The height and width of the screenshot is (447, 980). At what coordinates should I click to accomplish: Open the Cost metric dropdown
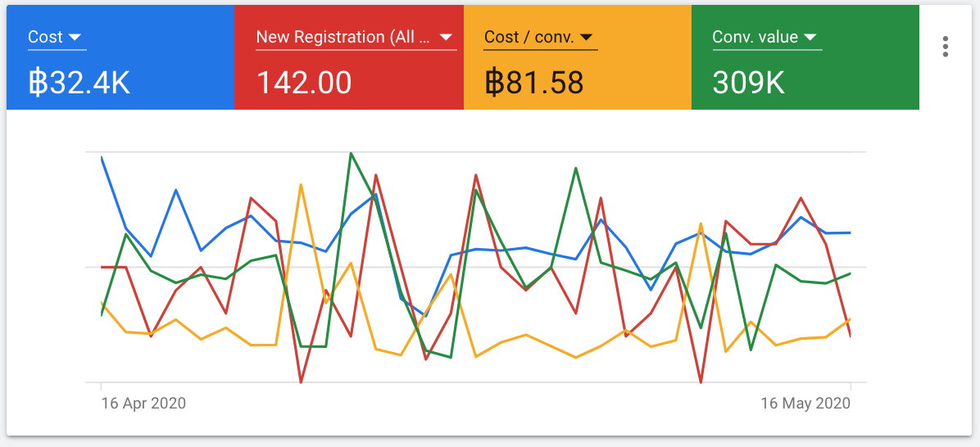tap(57, 38)
